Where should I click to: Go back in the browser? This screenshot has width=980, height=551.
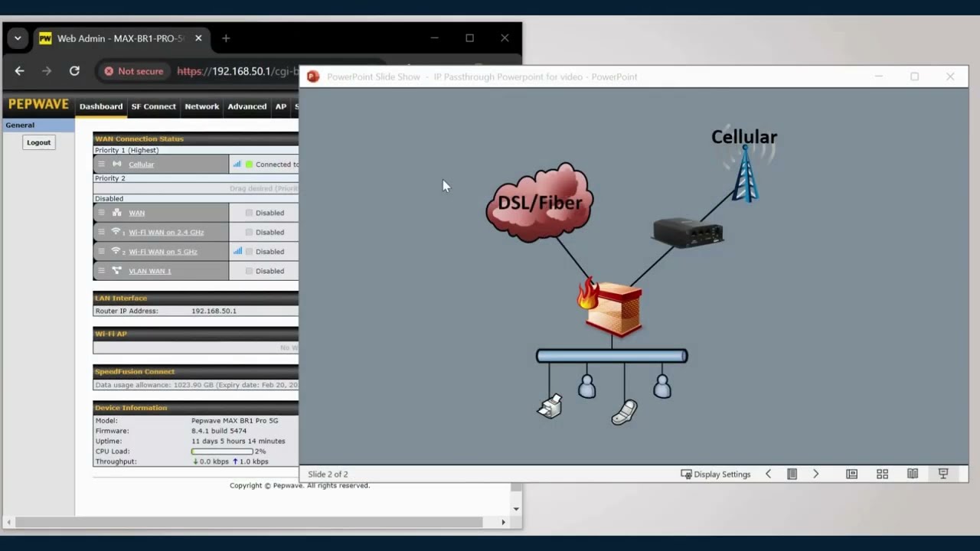(x=20, y=71)
